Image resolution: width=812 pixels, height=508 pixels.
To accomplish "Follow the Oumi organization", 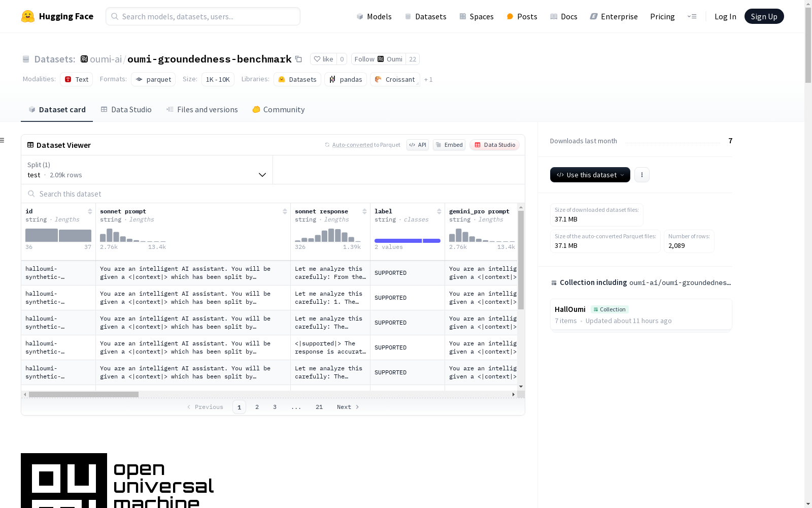I will coord(379,59).
